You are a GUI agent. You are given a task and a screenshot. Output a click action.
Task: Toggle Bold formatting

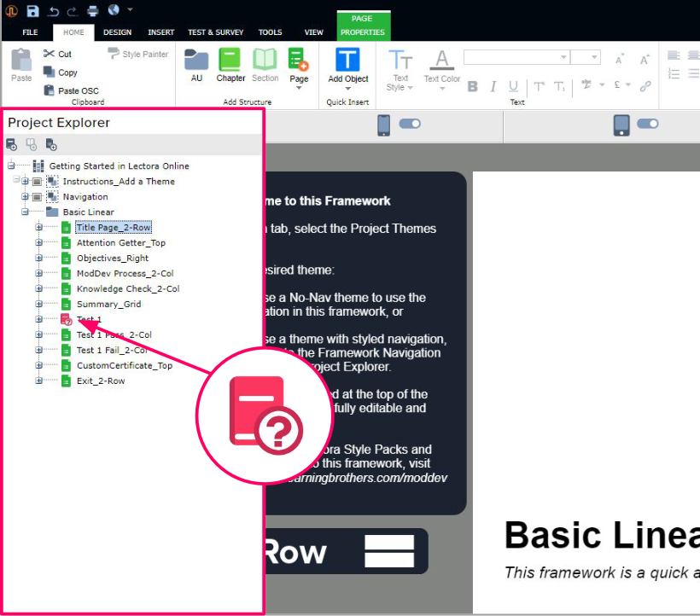point(472,86)
